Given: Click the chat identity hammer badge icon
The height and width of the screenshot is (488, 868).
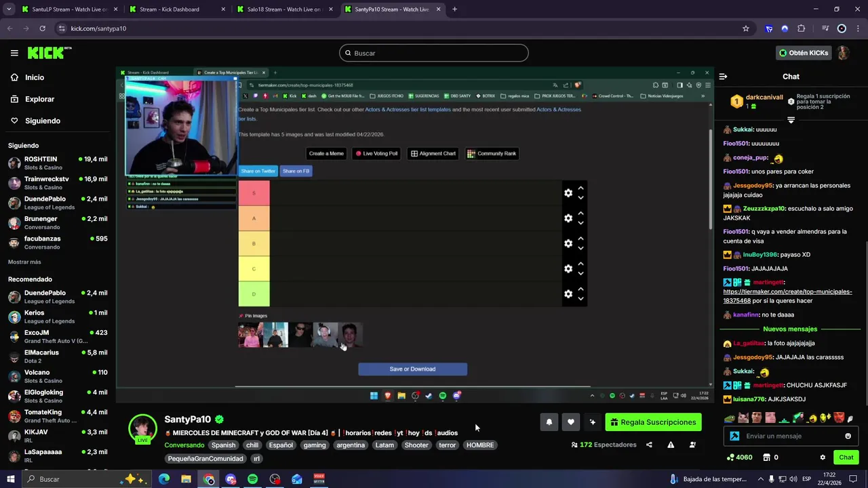Looking at the screenshot, I should pos(734,436).
